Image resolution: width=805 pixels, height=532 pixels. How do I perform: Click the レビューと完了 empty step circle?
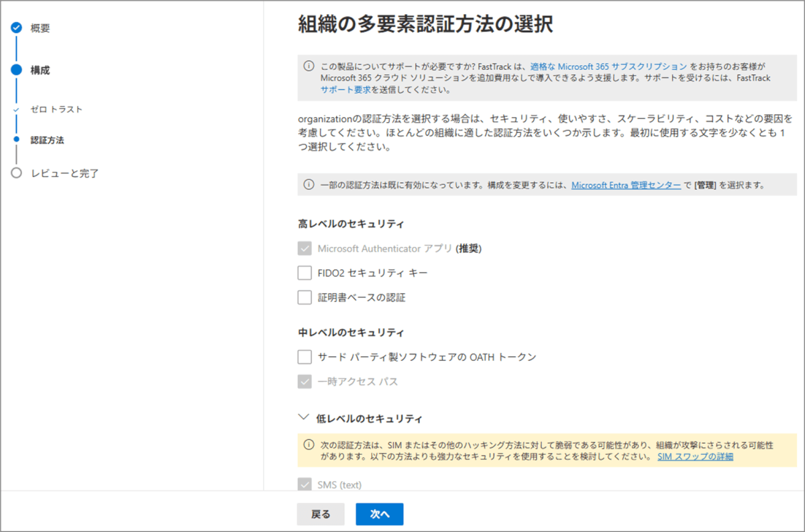(17, 173)
